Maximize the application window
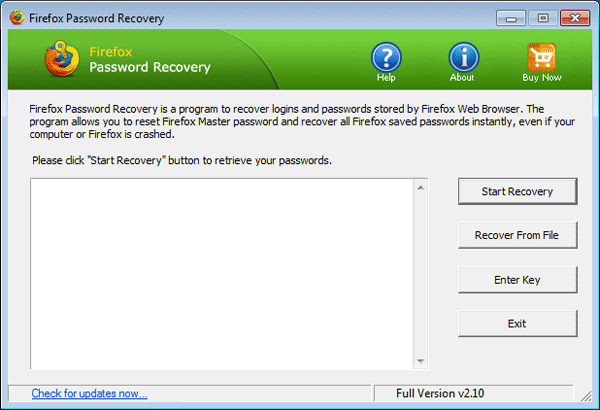The width and height of the screenshot is (600, 410). click(543, 17)
